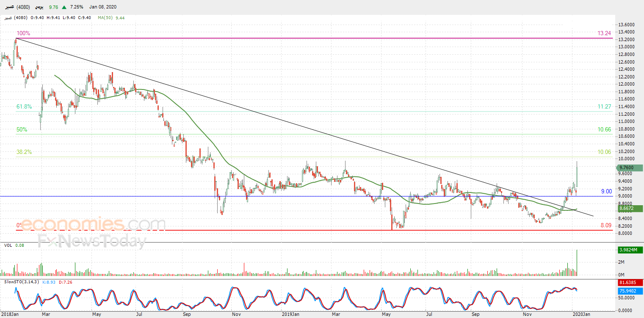Screen dimensions: 644x318
Task: Click the "3.9824M" volume tag
Action: pos(630,249)
